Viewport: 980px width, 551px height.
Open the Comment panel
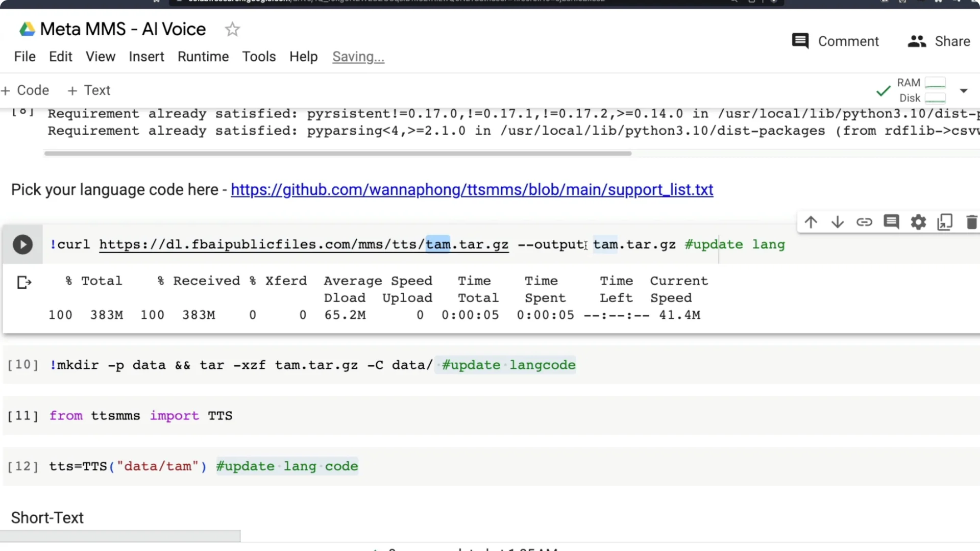click(835, 41)
